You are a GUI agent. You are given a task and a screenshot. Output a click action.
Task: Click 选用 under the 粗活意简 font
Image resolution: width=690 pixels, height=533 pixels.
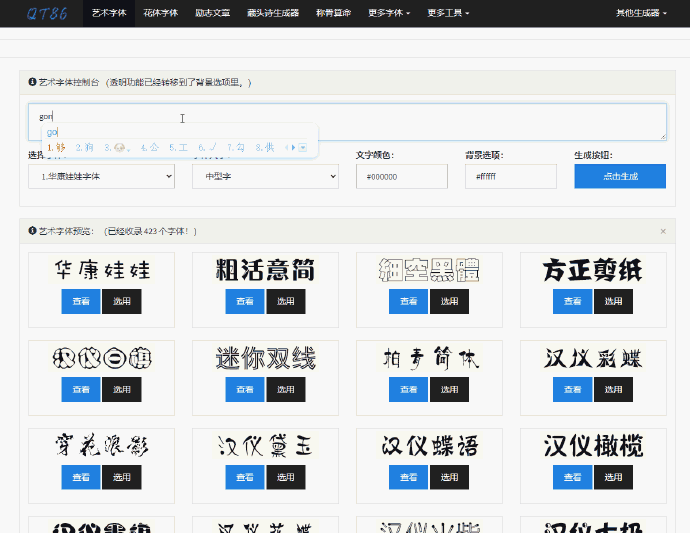(286, 301)
